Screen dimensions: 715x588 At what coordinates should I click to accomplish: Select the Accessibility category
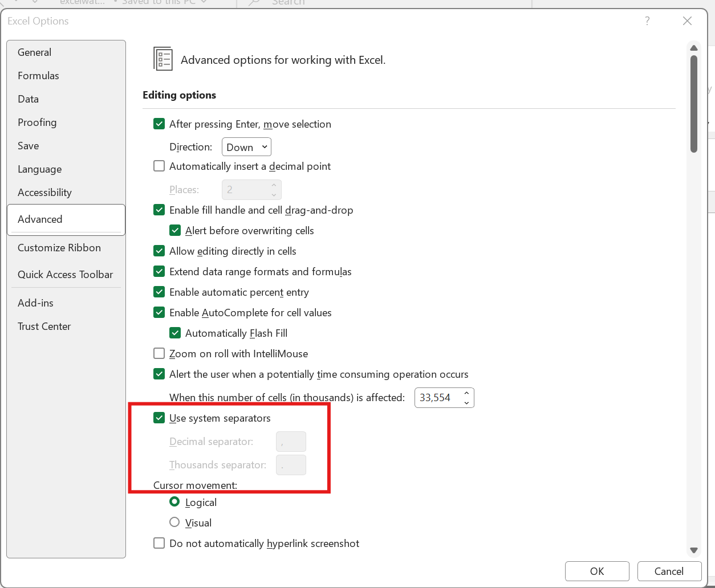click(x=66, y=193)
